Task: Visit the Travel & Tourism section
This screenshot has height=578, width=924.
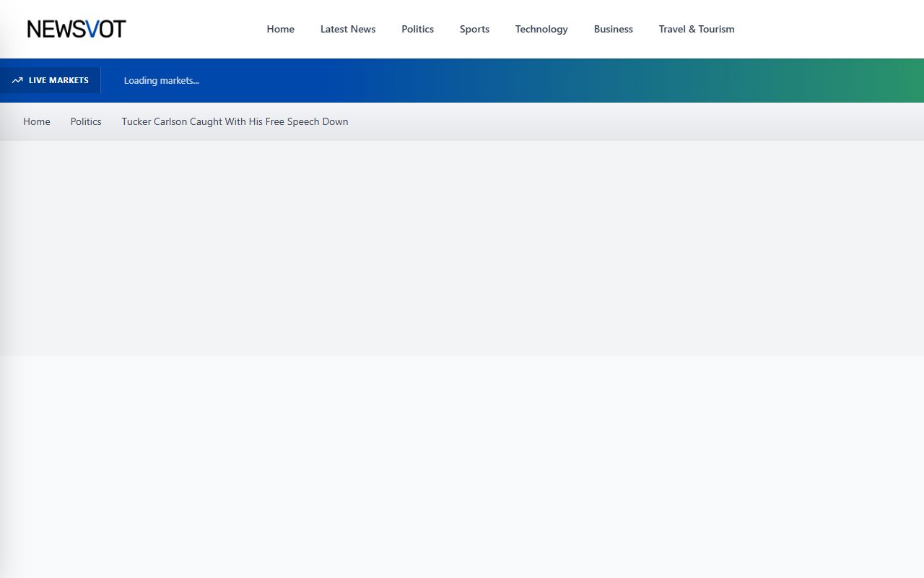Action: pos(697,29)
